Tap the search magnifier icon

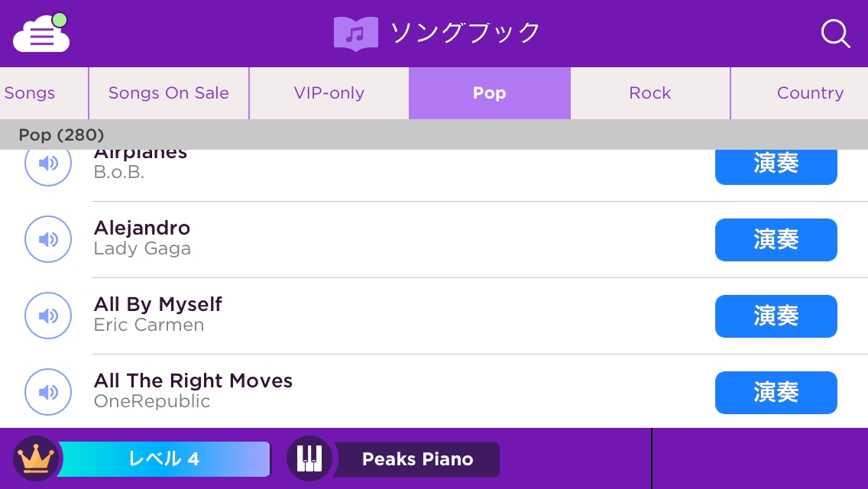point(834,34)
